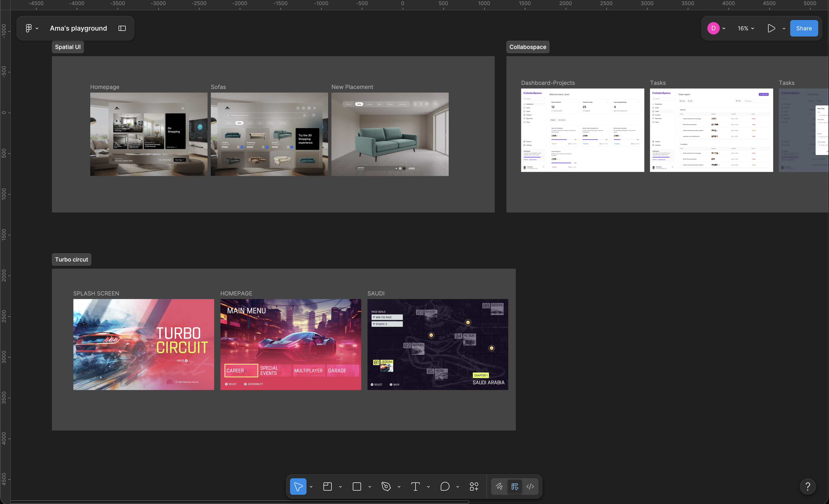829x504 pixels.
Task: Click the horizontal scrollbar at bottom
Action: point(240,502)
